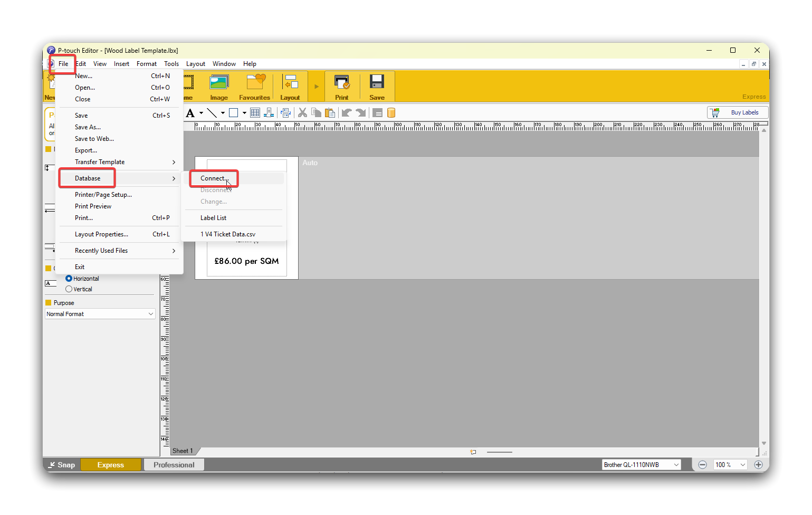Insert a table using the grid icon
The image size is (812, 515).
pos(255,113)
